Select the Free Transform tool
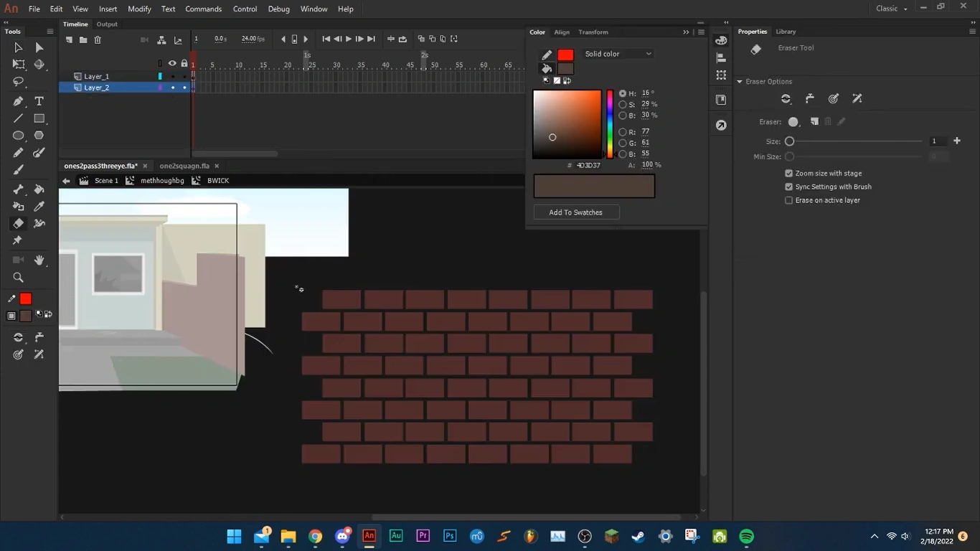Image resolution: width=980 pixels, height=551 pixels. 19,65
